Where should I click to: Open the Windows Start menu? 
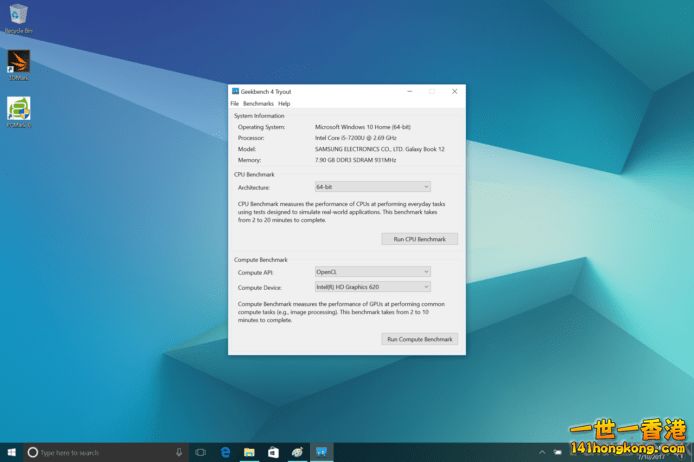coord(12,452)
